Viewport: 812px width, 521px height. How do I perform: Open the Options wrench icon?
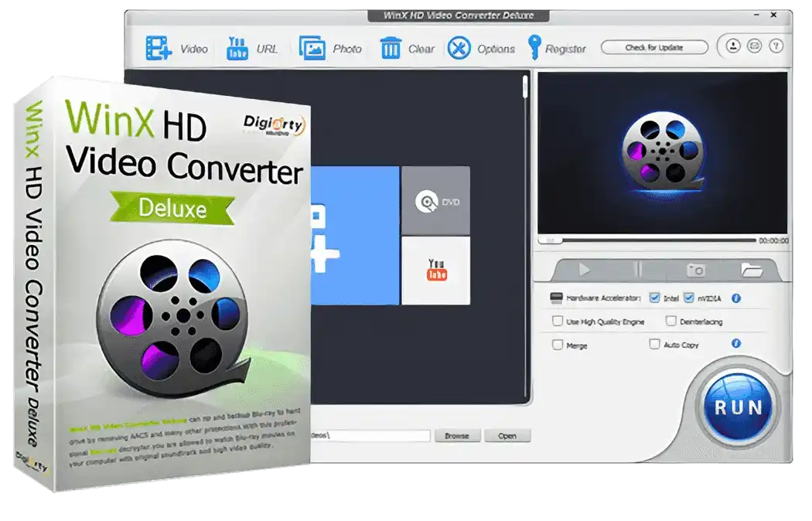pos(459,48)
